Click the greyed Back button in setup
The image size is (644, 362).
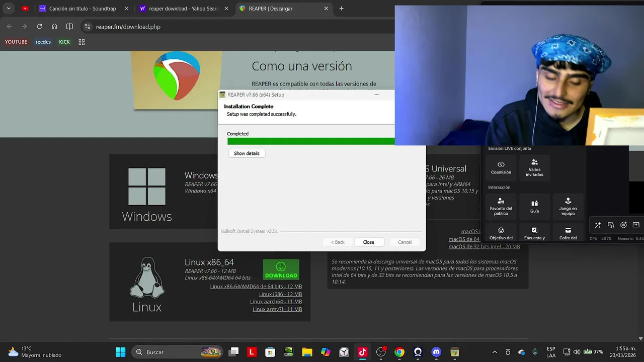point(338,242)
